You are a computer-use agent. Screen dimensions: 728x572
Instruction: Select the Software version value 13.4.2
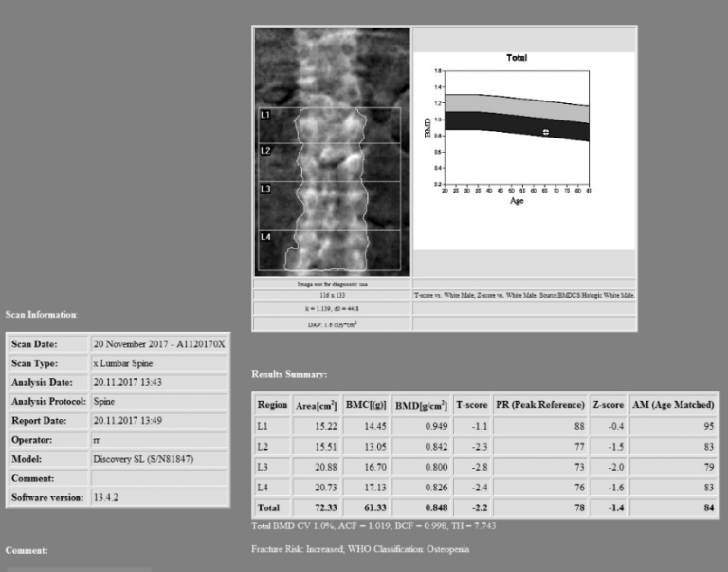(158, 497)
